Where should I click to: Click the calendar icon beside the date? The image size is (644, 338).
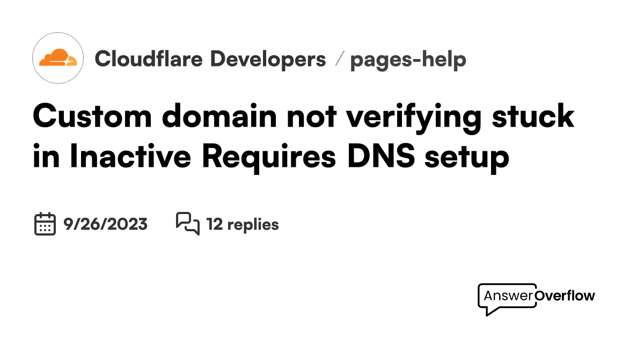pyautogui.click(x=45, y=224)
